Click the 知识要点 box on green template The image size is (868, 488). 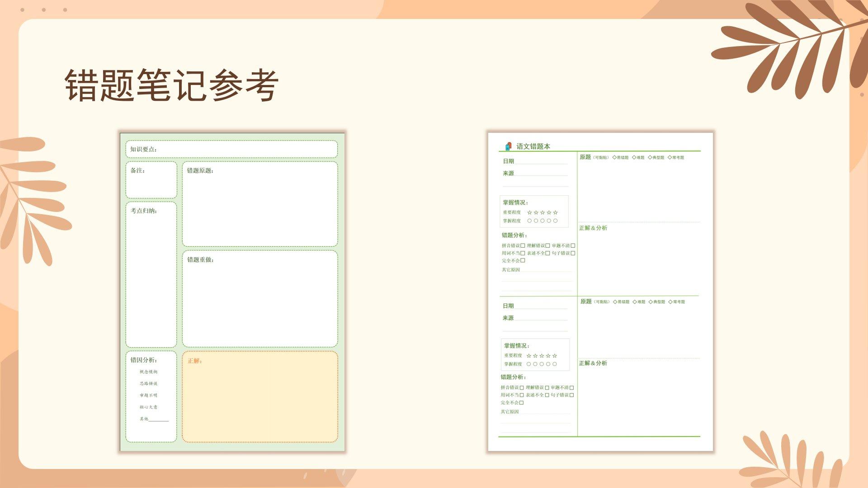pyautogui.click(x=231, y=149)
